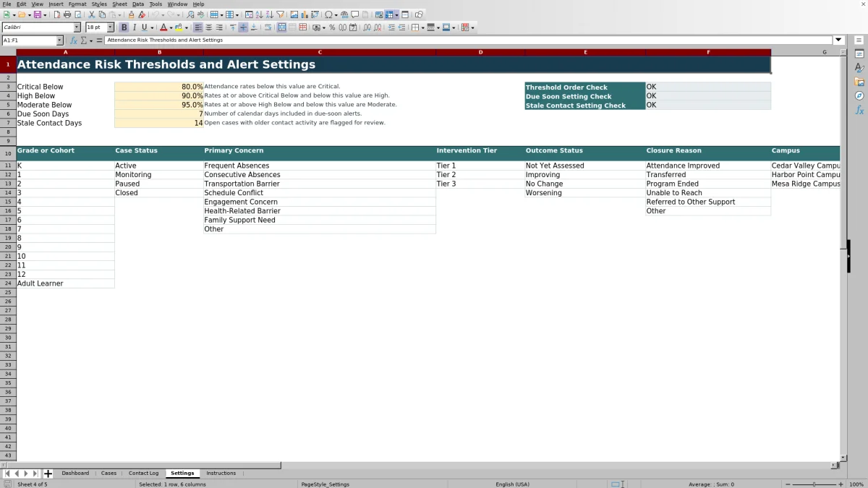Go to the first sheet navigation arrow
868x488 pixels.
pyautogui.click(x=7, y=474)
